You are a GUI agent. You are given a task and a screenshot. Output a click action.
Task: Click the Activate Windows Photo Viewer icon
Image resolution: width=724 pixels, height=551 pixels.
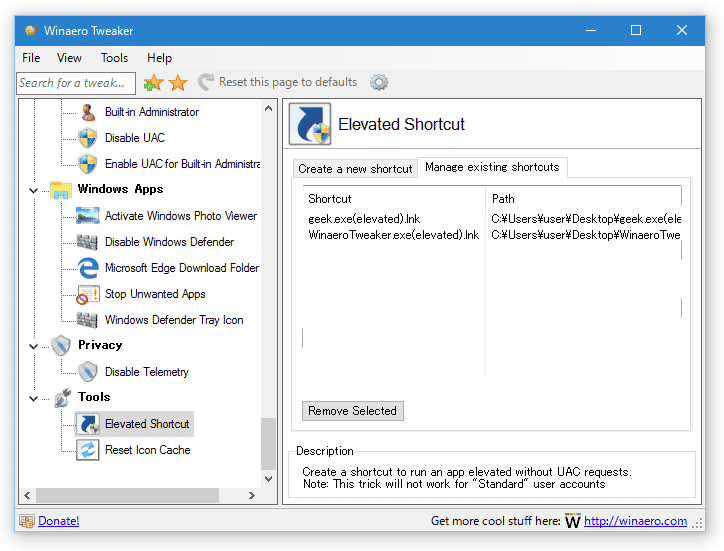click(x=87, y=216)
